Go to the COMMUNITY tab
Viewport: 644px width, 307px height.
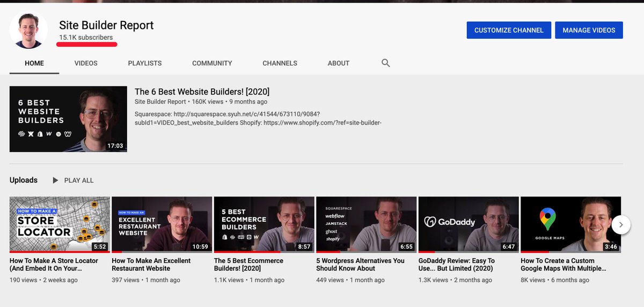pyautogui.click(x=212, y=63)
